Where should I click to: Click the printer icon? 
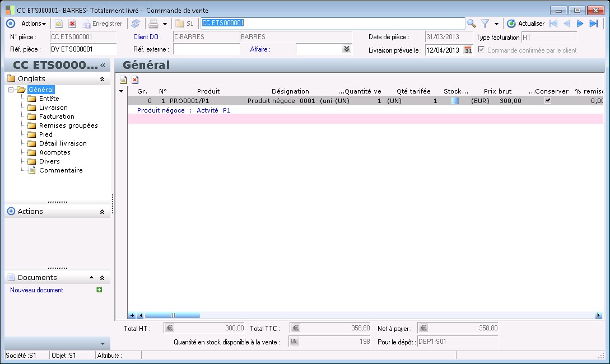(x=153, y=24)
